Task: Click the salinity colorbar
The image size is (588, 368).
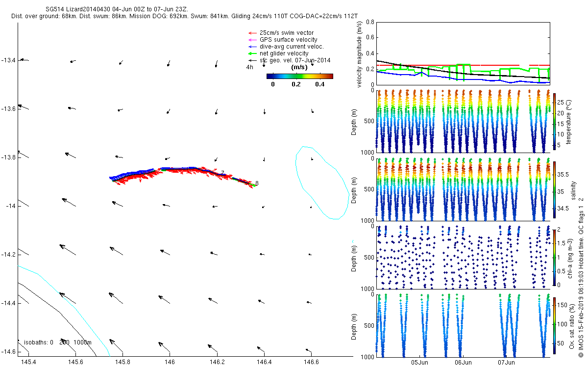Action: pyautogui.click(x=555, y=189)
